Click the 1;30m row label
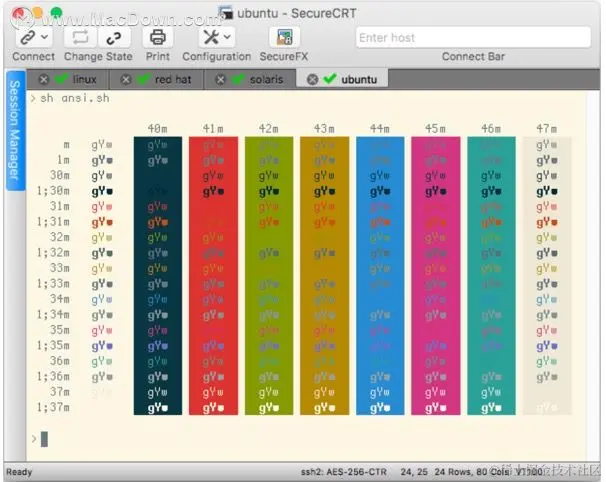The height and width of the screenshot is (482, 606). pyautogui.click(x=53, y=191)
